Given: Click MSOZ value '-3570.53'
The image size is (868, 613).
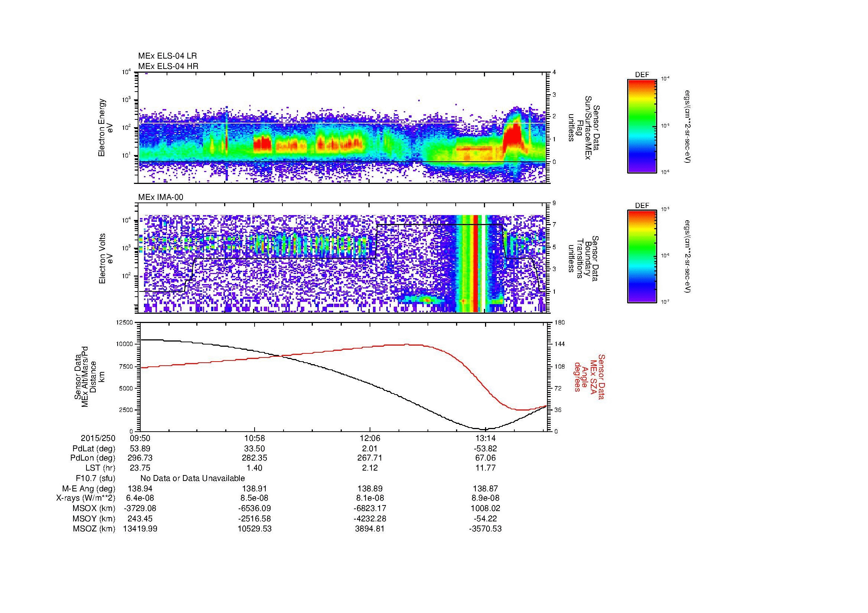Looking at the screenshot, I should click(x=485, y=529).
